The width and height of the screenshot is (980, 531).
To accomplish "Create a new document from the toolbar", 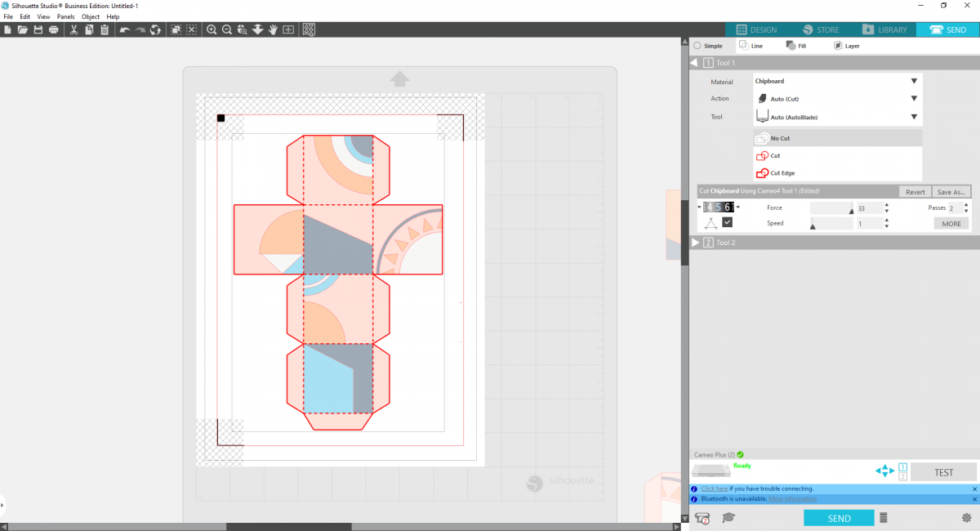I will pyautogui.click(x=7, y=29).
